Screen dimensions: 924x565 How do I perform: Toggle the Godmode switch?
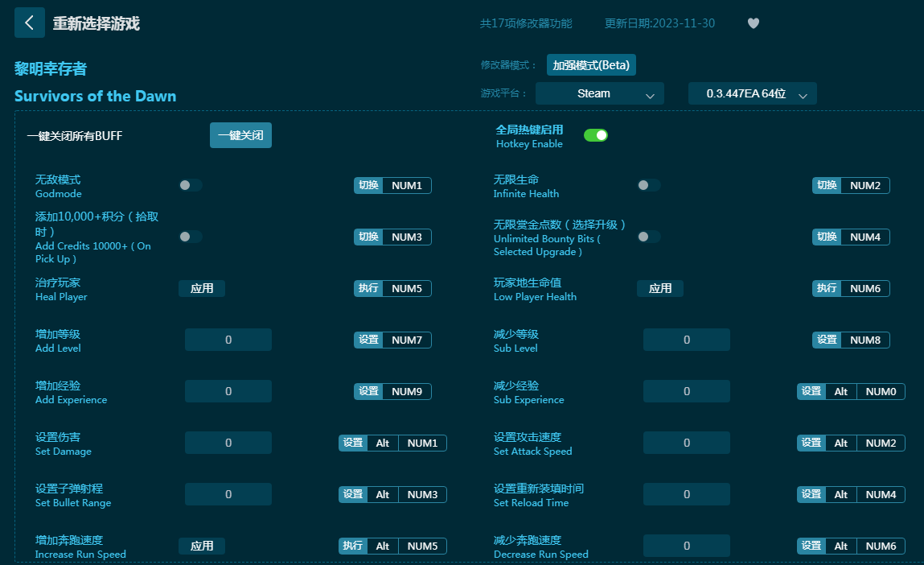[x=191, y=185]
